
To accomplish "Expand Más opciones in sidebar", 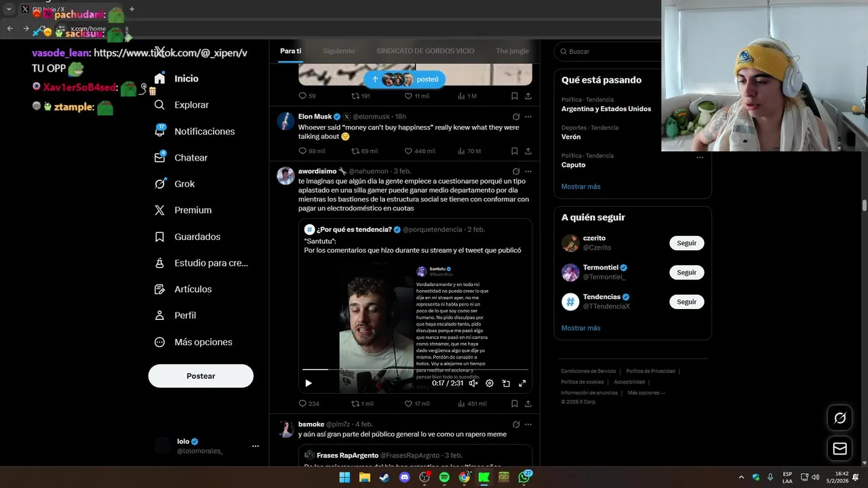I will point(193,342).
